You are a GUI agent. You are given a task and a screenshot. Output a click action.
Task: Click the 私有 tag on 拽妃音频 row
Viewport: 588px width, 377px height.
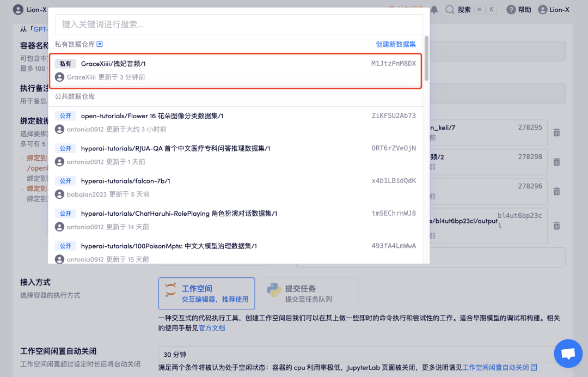pyautogui.click(x=66, y=64)
